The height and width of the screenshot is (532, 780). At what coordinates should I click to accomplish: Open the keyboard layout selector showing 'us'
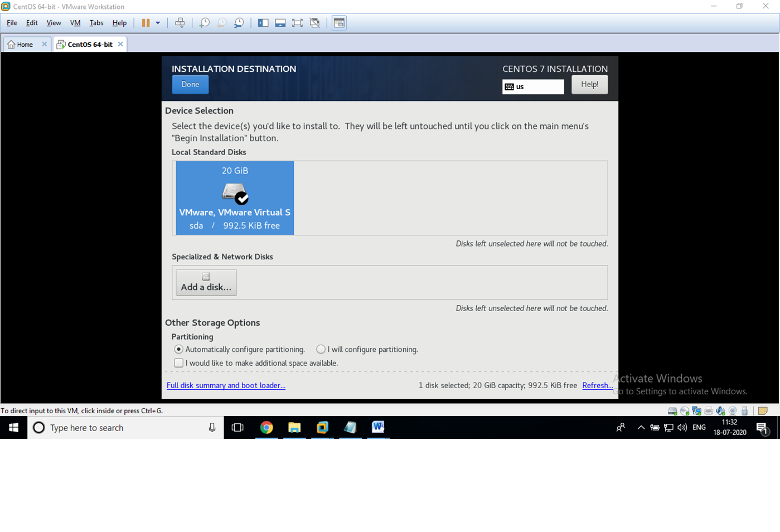[532, 86]
